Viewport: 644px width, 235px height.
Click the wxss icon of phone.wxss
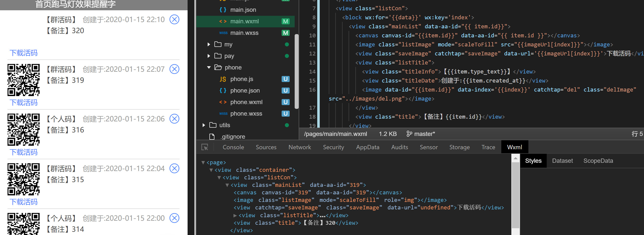coord(223,114)
